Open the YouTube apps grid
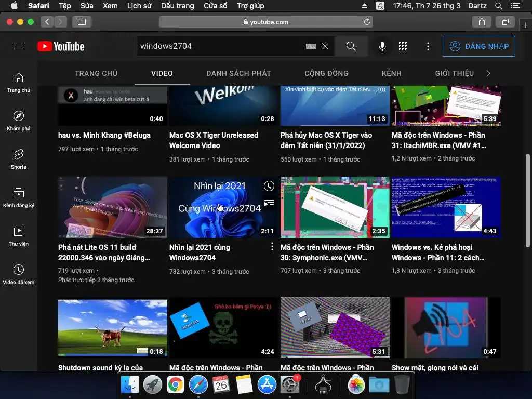 [403, 46]
